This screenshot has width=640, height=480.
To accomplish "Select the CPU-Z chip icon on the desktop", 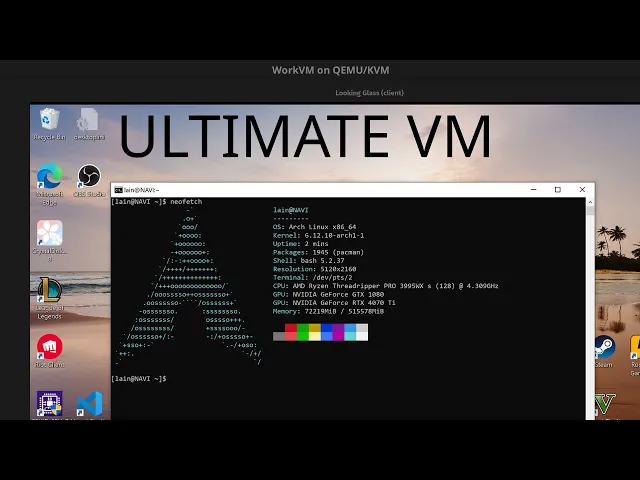I will [49, 403].
